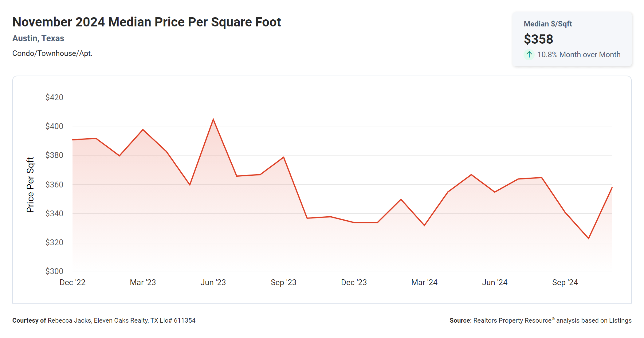
Task: Click the Mar '24 x-axis label
Action: (x=424, y=282)
